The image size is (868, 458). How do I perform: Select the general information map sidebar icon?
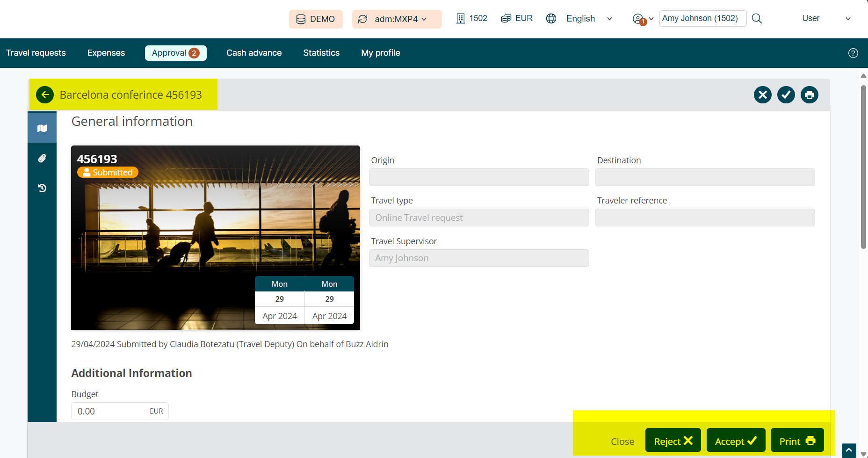pyautogui.click(x=42, y=128)
